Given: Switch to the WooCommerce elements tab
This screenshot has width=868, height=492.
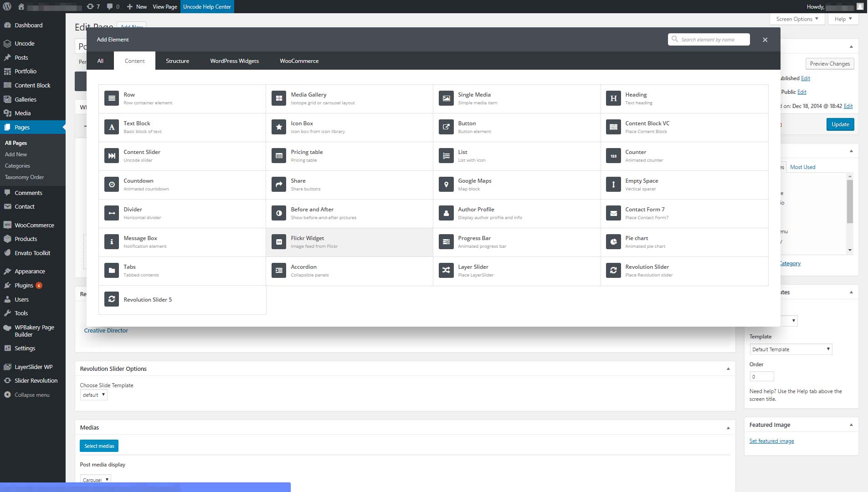Looking at the screenshot, I should 299,61.
